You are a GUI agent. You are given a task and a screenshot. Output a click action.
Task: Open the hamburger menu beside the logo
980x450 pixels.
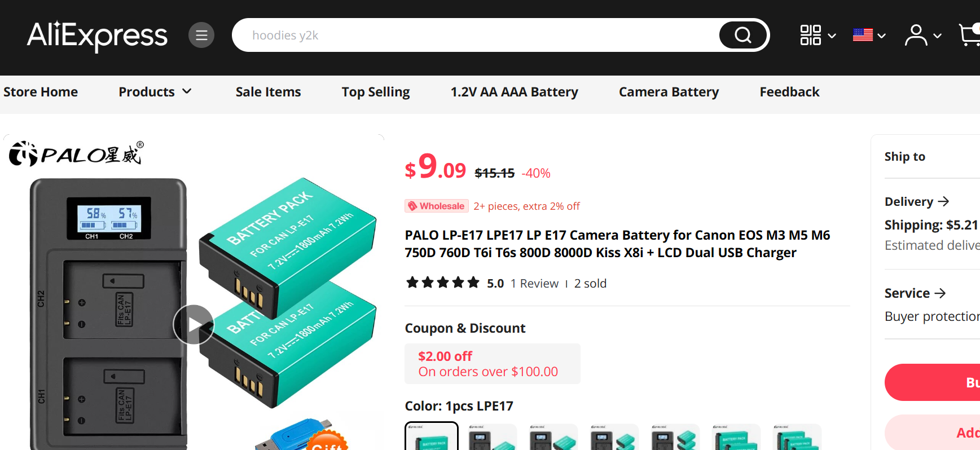201,34
